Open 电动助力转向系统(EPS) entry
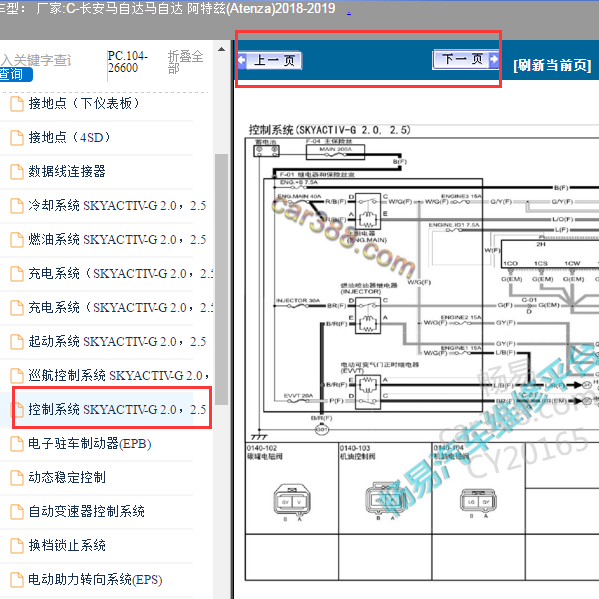Screen dimensions: 599x599 tap(95, 579)
